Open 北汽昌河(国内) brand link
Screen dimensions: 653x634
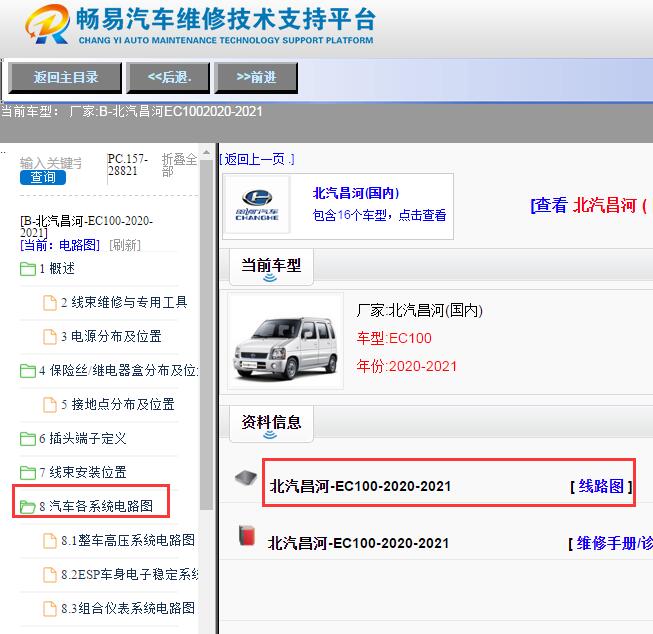pyautogui.click(x=356, y=193)
